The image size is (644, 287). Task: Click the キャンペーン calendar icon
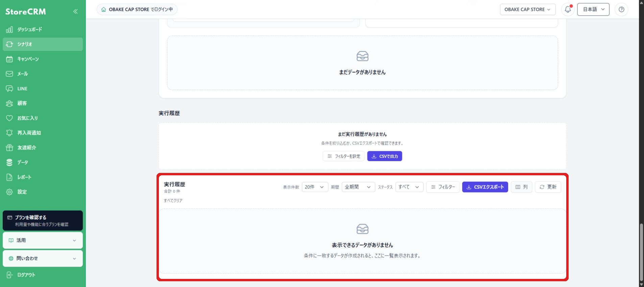pos(9,59)
